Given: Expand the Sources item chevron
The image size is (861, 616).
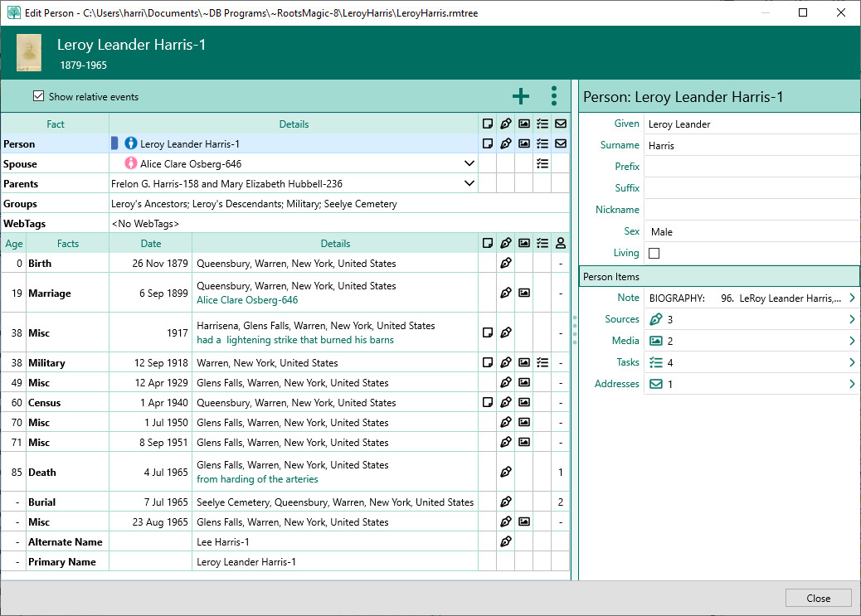Looking at the screenshot, I should pyautogui.click(x=851, y=319).
